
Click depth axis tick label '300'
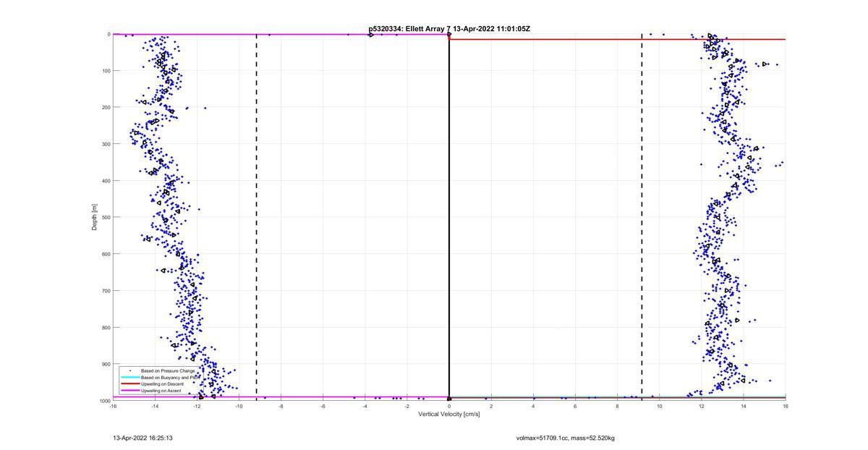(x=106, y=144)
